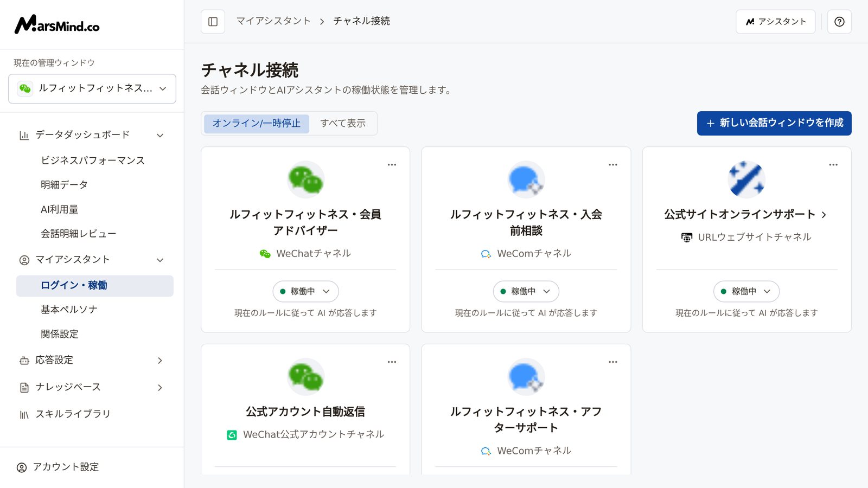Open more options on 公式アカウント自動返信 card
Screen dimensions: 868x488
(392, 362)
